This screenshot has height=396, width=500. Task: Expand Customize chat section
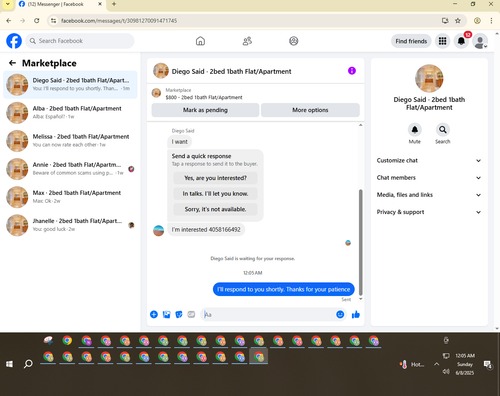tap(429, 160)
